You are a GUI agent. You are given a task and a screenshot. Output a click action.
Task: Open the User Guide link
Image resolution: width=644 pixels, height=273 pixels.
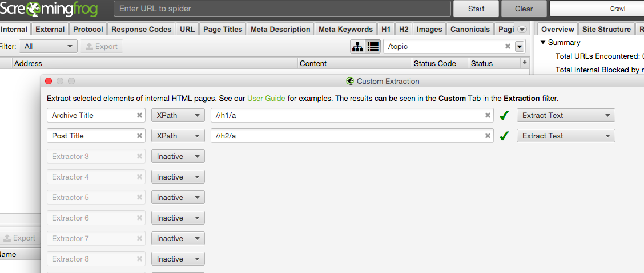click(265, 98)
